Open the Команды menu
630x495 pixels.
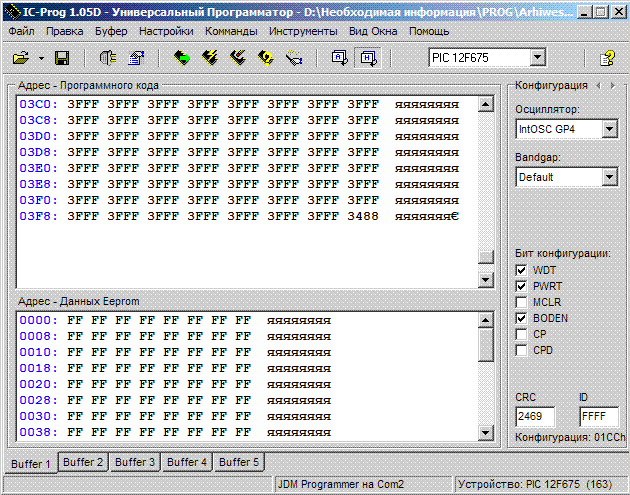pos(231,31)
